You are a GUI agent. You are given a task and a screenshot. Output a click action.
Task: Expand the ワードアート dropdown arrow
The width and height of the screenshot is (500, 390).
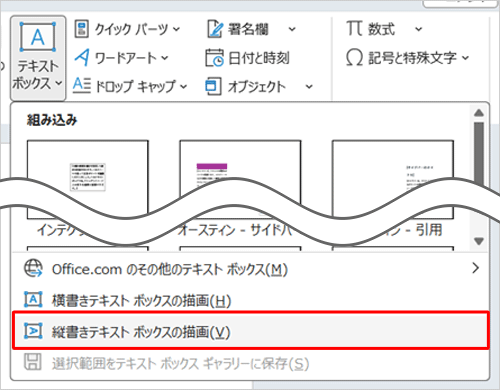click(x=165, y=58)
